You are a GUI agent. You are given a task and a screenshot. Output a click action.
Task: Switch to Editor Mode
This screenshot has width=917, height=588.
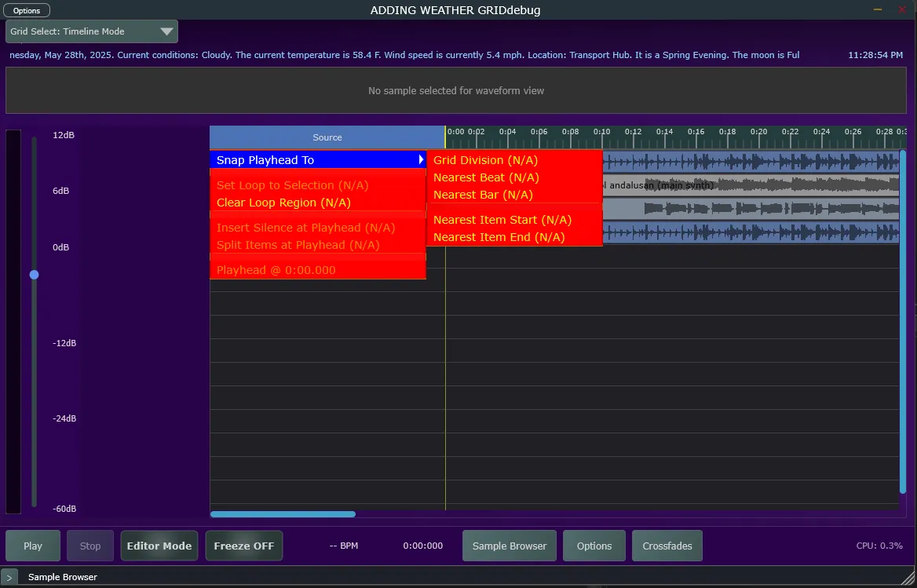[159, 546]
